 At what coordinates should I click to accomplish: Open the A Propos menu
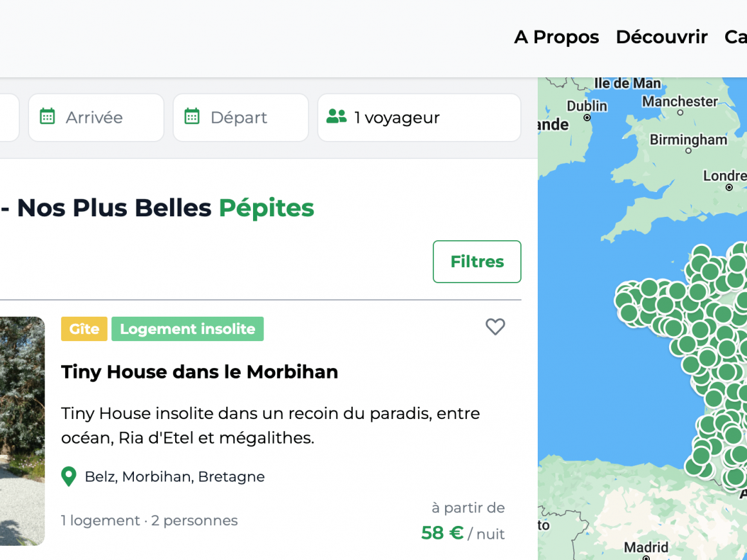pyautogui.click(x=556, y=37)
